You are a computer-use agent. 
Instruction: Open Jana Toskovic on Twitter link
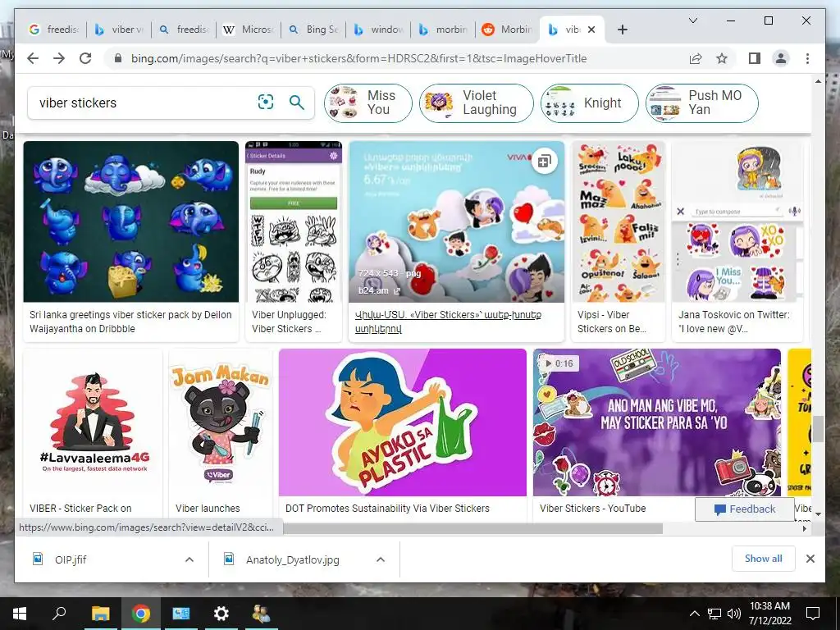[734, 322]
